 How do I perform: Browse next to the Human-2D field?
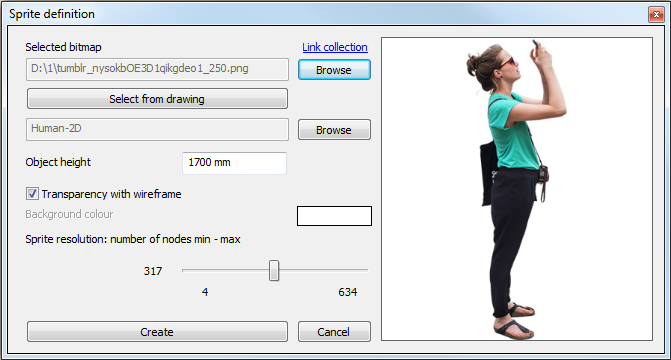click(334, 130)
